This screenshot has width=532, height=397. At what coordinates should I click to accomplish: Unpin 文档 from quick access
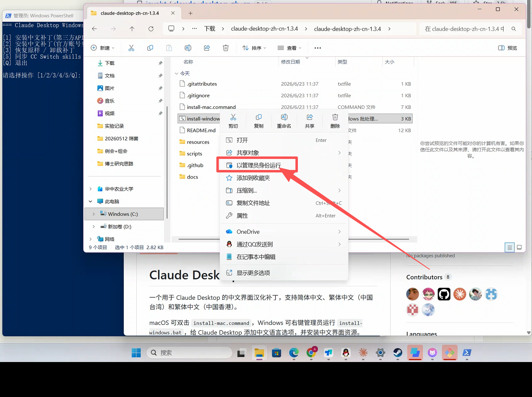[x=160, y=76]
